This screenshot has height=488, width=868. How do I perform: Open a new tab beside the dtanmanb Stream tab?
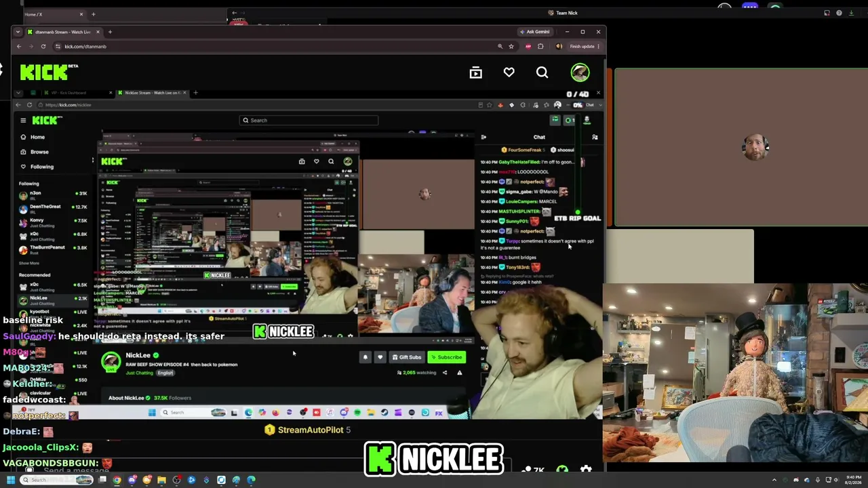[110, 32]
